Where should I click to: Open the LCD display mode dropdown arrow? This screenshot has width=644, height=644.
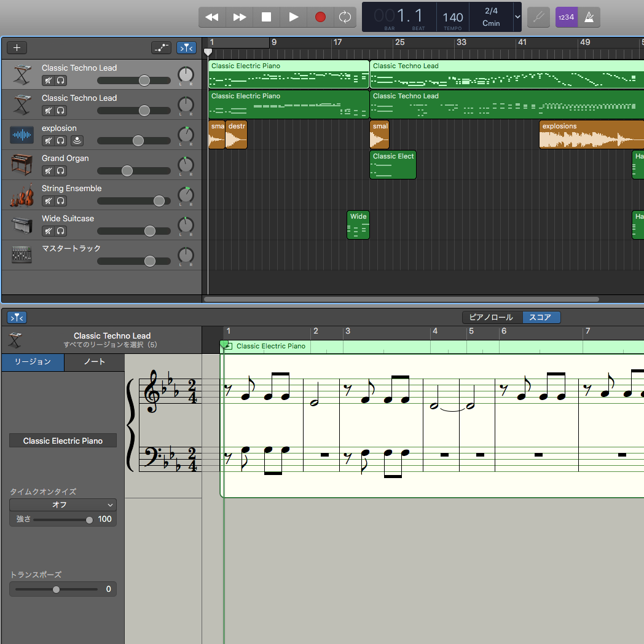click(517, 17)
